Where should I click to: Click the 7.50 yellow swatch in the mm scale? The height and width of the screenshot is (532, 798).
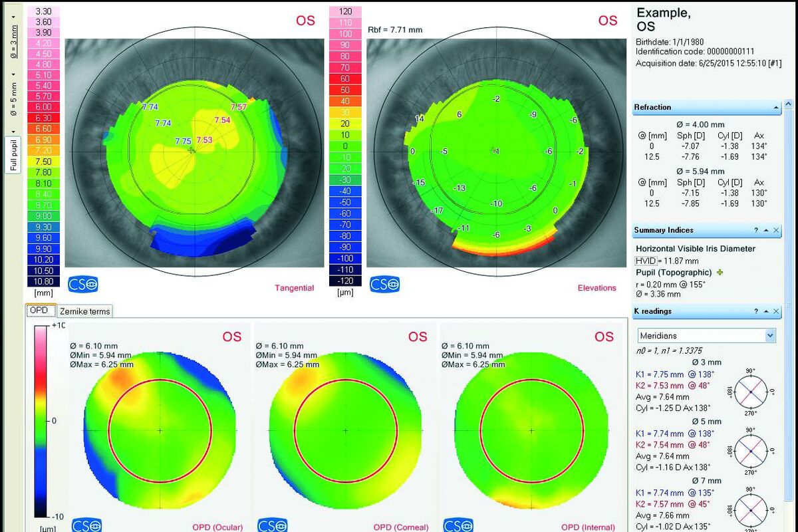coord(43,162)
